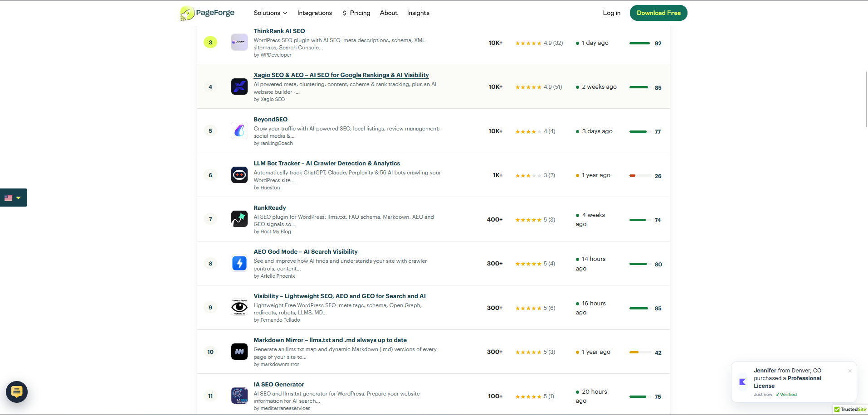Open the AEO God Mode plugin icon
This screenshot has width=868, height=415.
click(239, 263)
